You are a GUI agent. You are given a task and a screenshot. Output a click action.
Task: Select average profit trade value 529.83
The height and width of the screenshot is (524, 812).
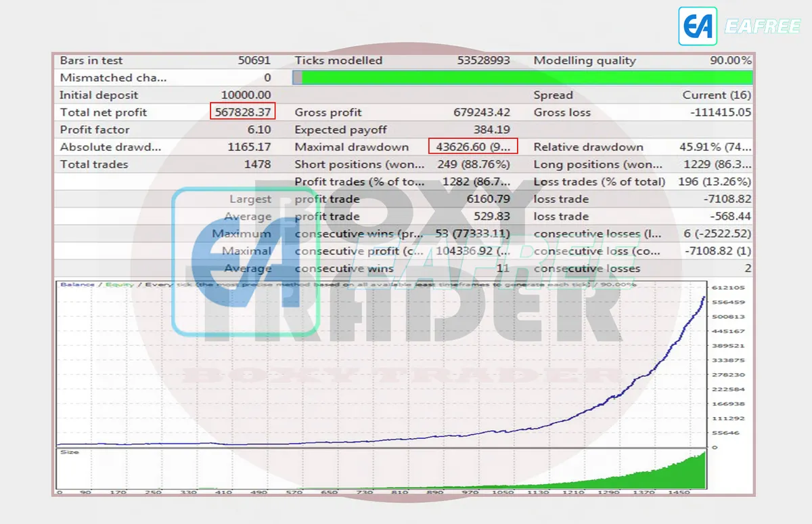pos(492,217)
